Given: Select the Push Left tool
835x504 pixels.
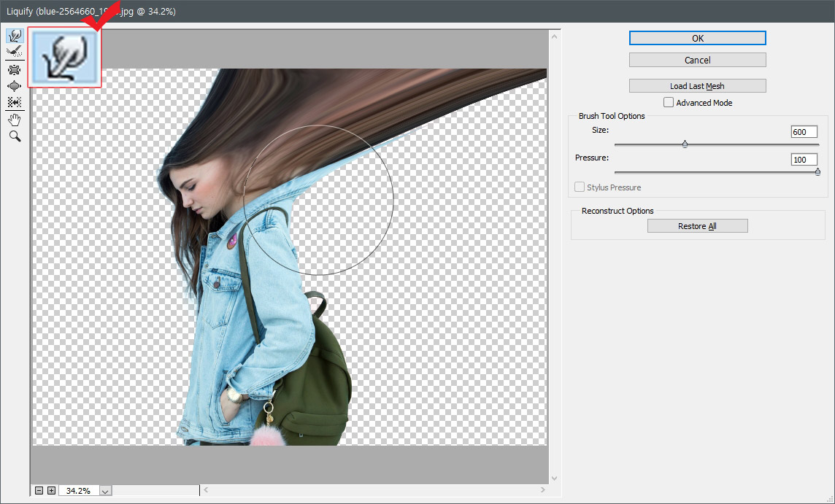Looking at the screenshot, I should 14,103.
